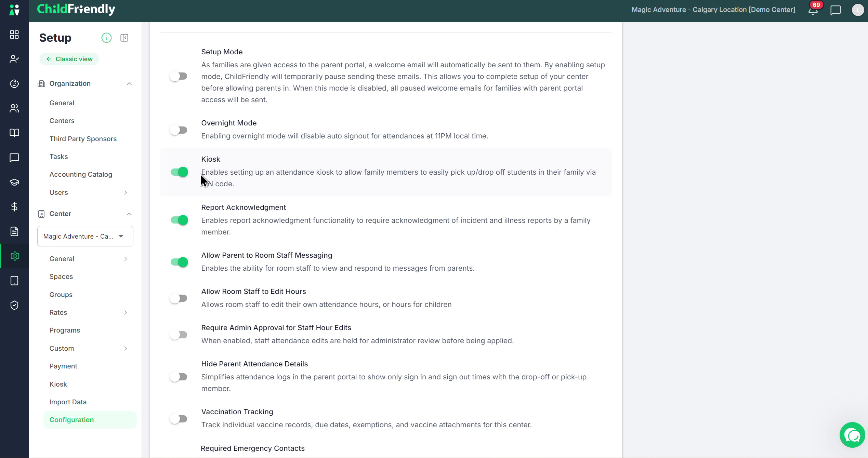Open the shield check icon in left rail
This screenshot has height=458, width=868.
click(x=14, y=305)
